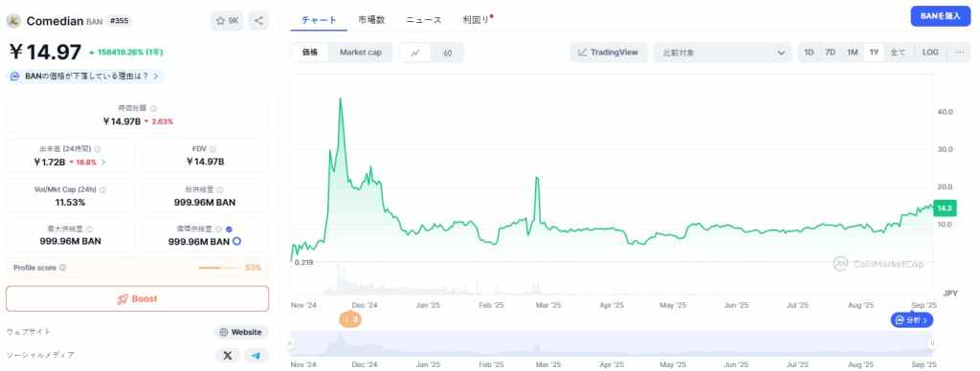The height and width of the screenshot is (371, 980).
Task: Switch to line chart icon
Action: tap(415, 53)
